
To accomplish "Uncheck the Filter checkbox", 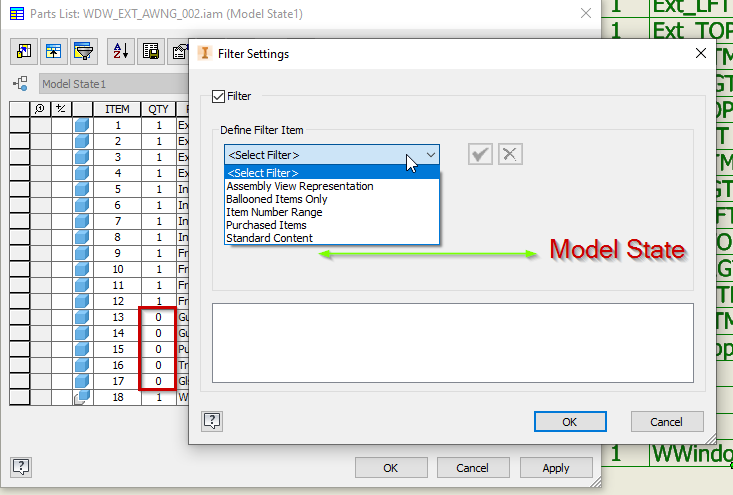I will [218, 96].
